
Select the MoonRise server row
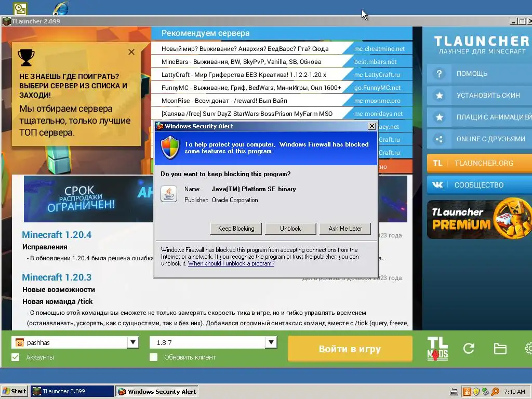coord(282,101)
